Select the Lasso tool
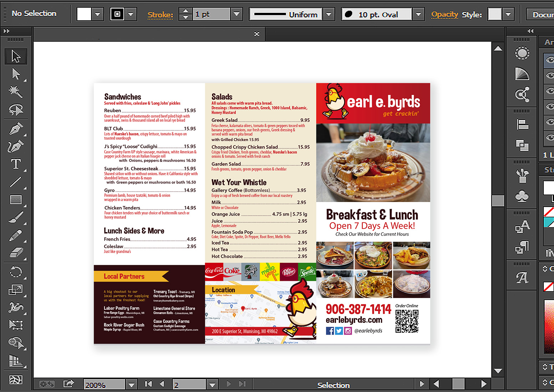554x392 pixels. [x=16, y=110]
